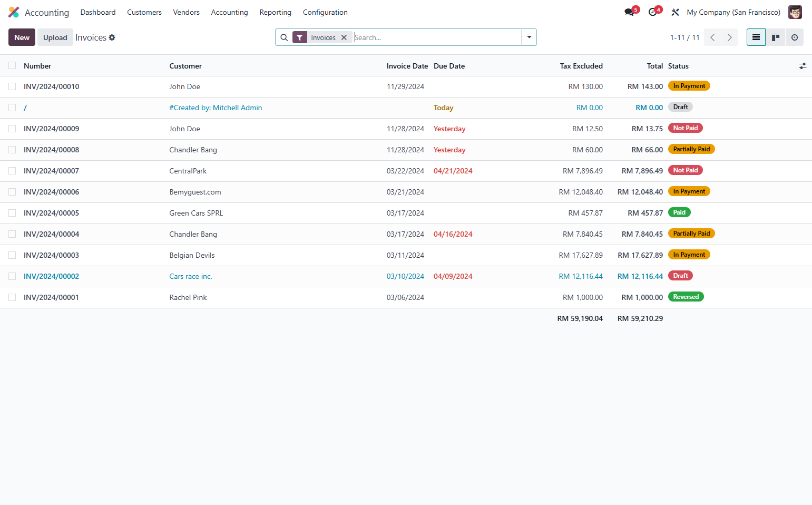Open the Dashboard menu item
Screen dimensions: 812x505
[98, 12]
